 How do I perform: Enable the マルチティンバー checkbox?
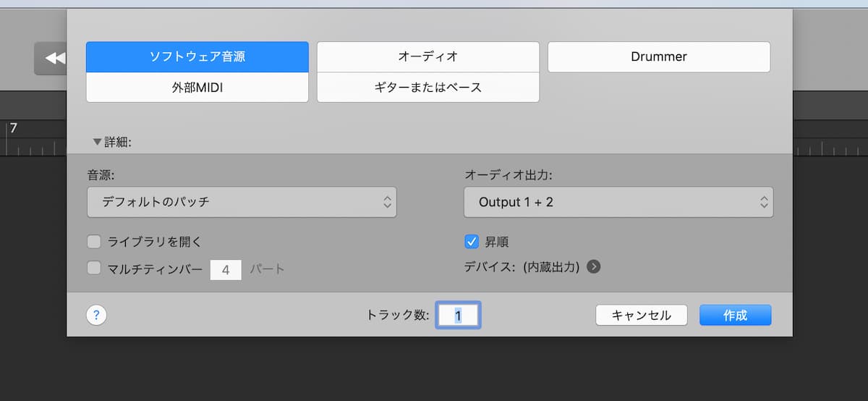pyautogui.click(x=94, y=269)
